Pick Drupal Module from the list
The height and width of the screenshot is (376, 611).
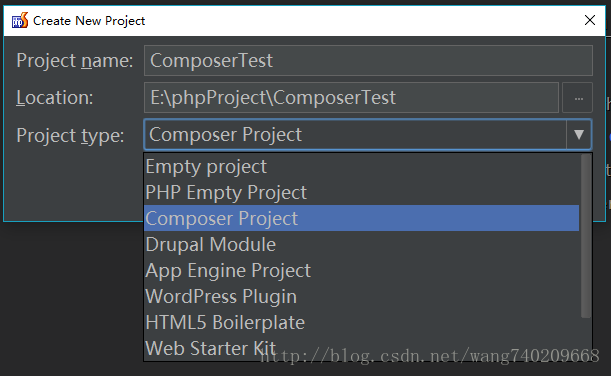click(362, 244)
